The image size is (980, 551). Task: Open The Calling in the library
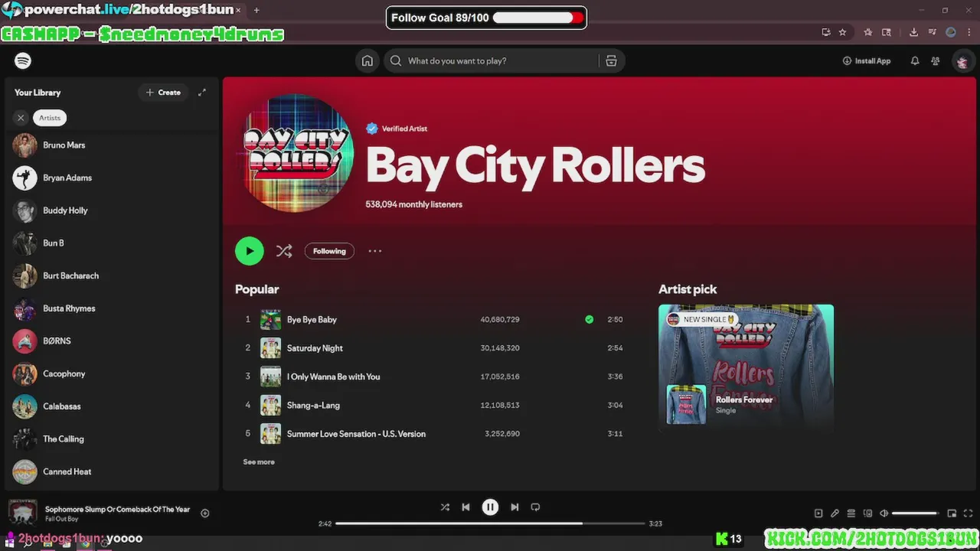click(111, 439)
